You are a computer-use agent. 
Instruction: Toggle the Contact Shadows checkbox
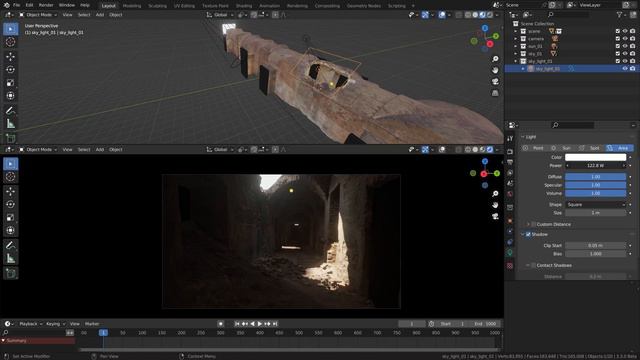[x=533, y=265]
